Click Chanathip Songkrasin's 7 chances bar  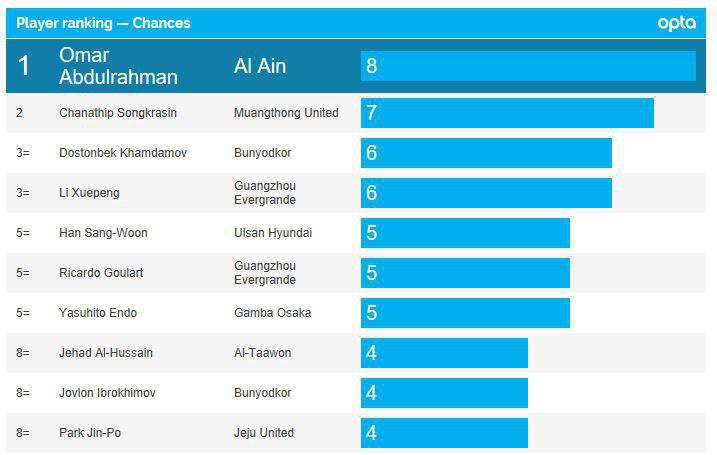[x=507, y=113]
